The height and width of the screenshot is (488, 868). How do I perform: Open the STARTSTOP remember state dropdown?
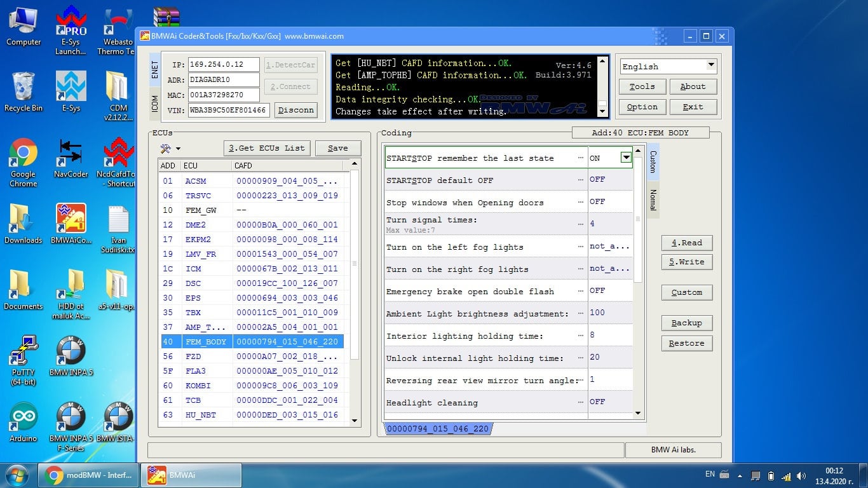tap(625, 156)
